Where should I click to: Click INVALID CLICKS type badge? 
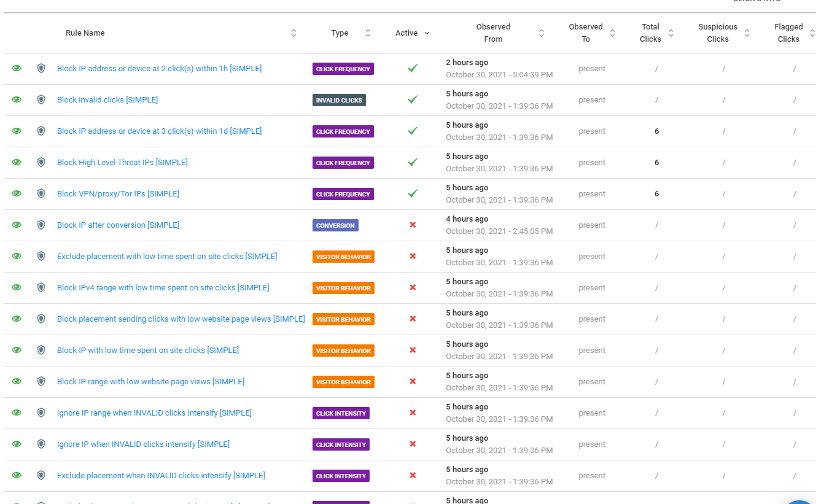pos(339,100)
